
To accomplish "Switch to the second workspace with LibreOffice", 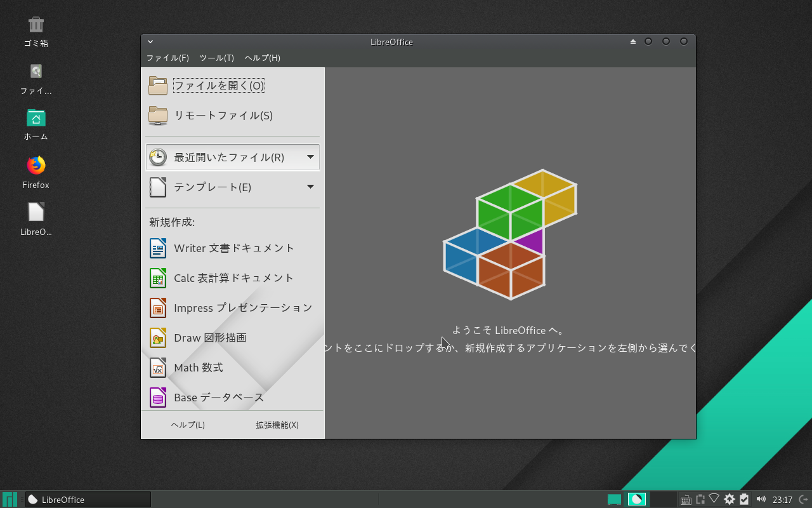I will click(637, 500).
